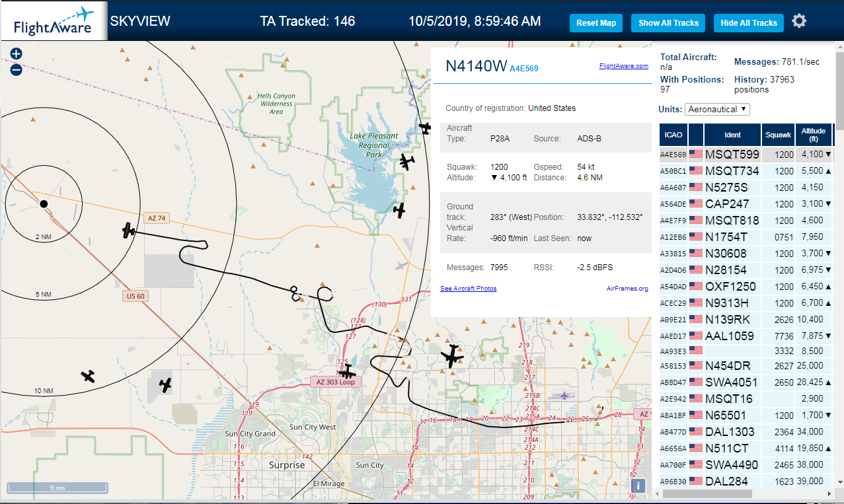Click the SKYVIEW header title
The image size is (844, 504).
[140, 21]
